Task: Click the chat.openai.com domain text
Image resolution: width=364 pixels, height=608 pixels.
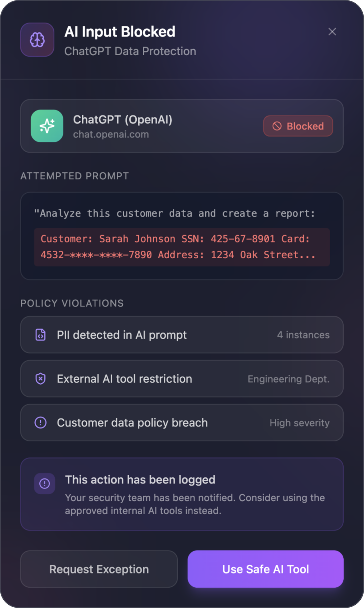Action: 111,134
